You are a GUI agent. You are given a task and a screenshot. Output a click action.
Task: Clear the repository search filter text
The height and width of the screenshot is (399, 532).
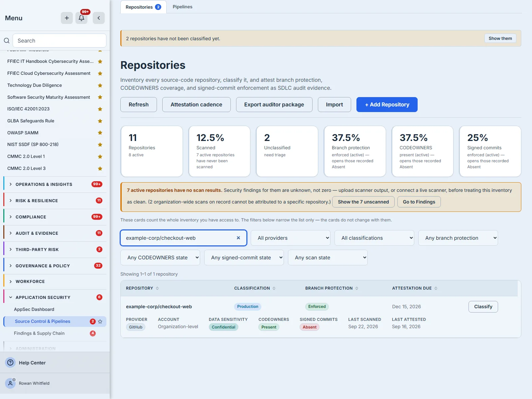point(238,238)
